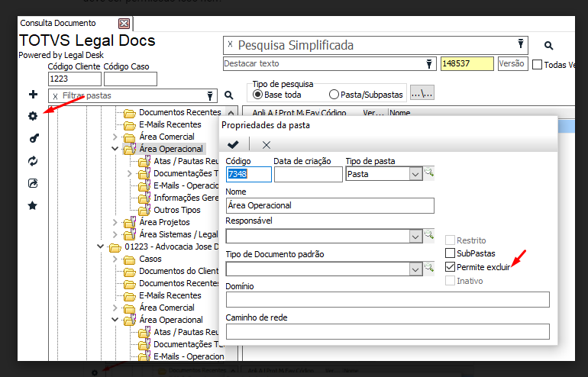
Task: Open the Tipo de pasta dropdown
Action: (x=415, y=174)
